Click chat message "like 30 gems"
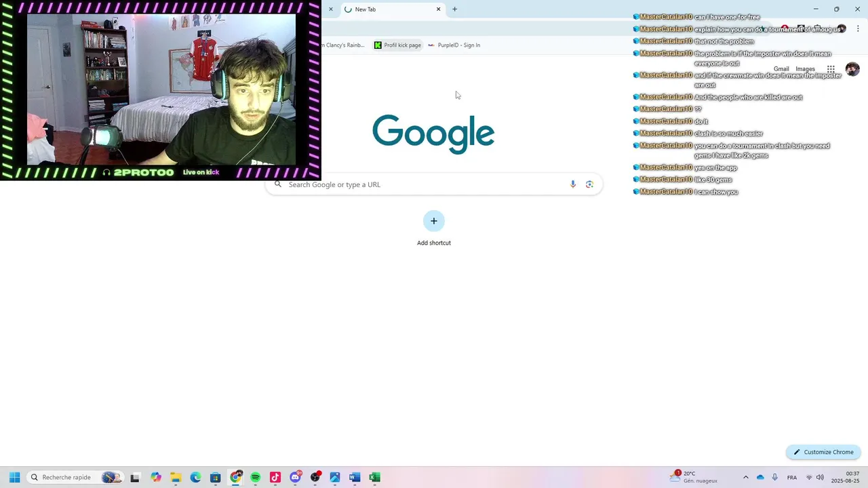Screen dimensions: 868x488 click(713, 180)
